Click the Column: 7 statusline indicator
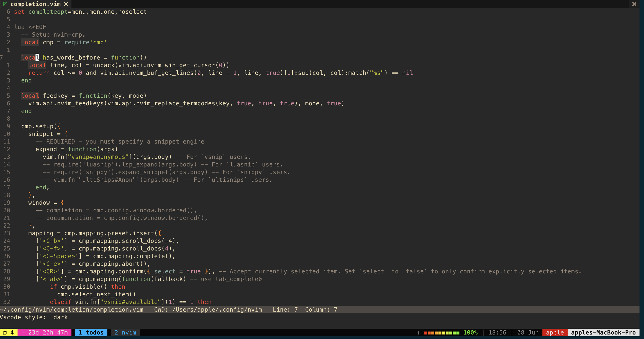 [x=321, y=310]
